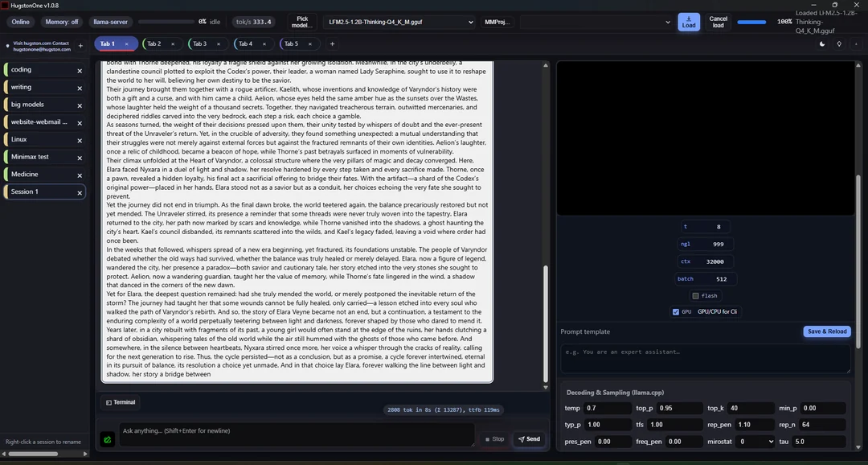Click the blue Load button

(689, 23)
